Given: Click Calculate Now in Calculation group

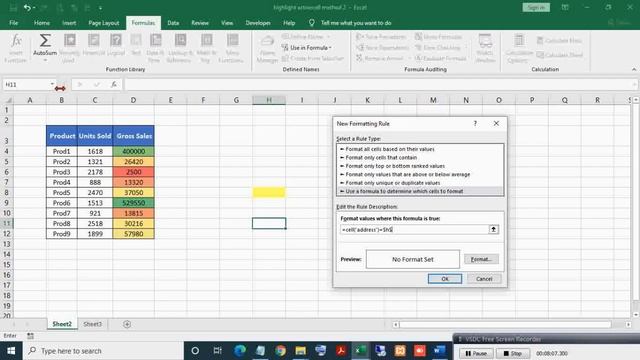Looking at the screenshot, I should [559, 40].
